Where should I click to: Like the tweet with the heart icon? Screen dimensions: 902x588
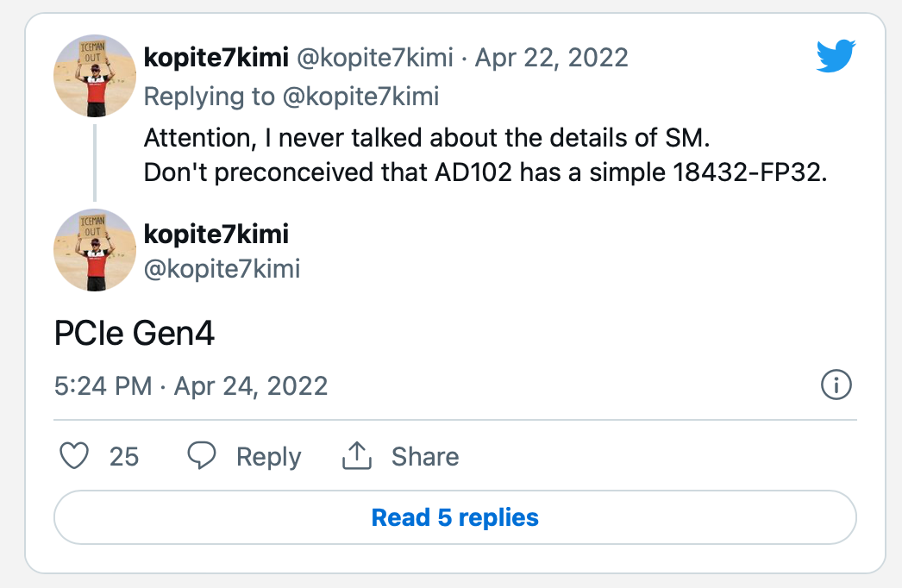(x=75, y=456)
